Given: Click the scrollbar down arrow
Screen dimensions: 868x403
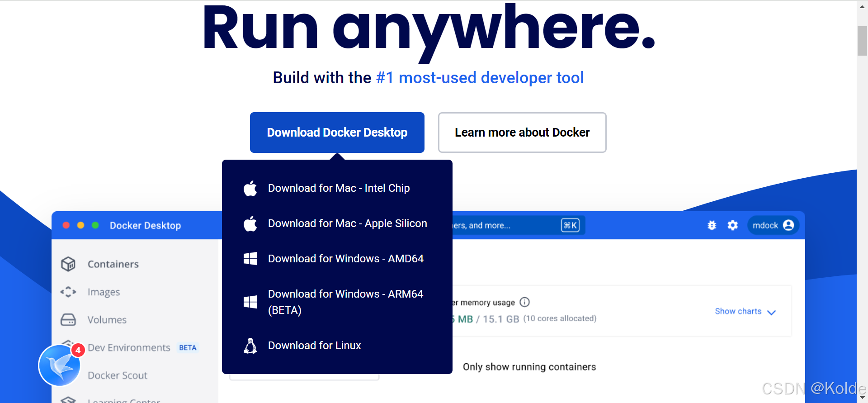Looking at the screenshot, I should [862, 398].
